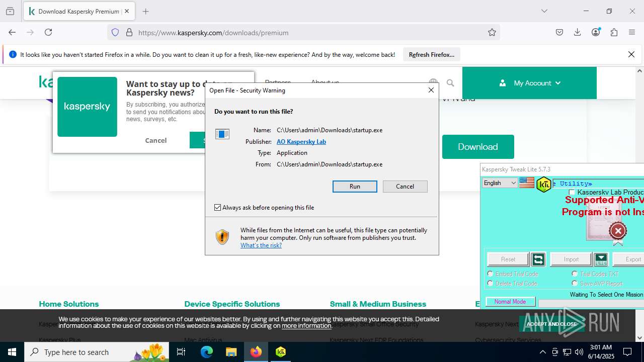The image size is (644, 362).
Task: Open Firefox tracking protection shield
Action: click(x=115, y=32)
